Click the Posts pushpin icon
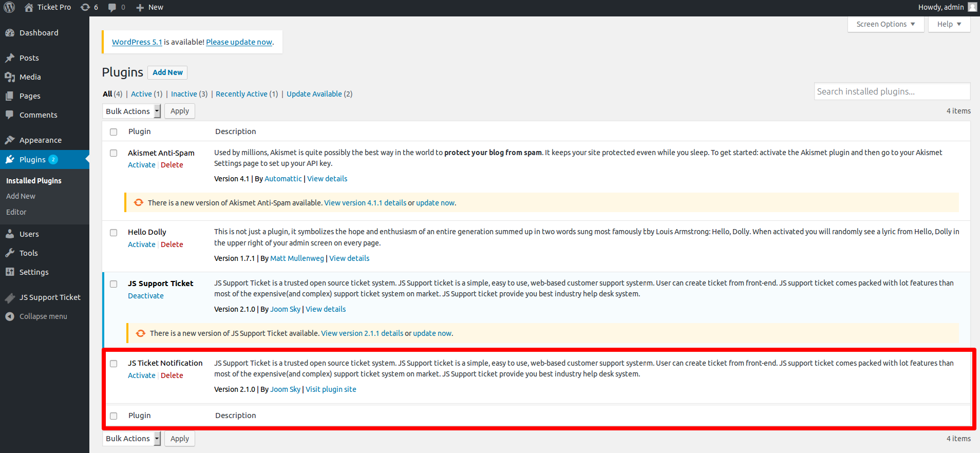 point(10,58)
